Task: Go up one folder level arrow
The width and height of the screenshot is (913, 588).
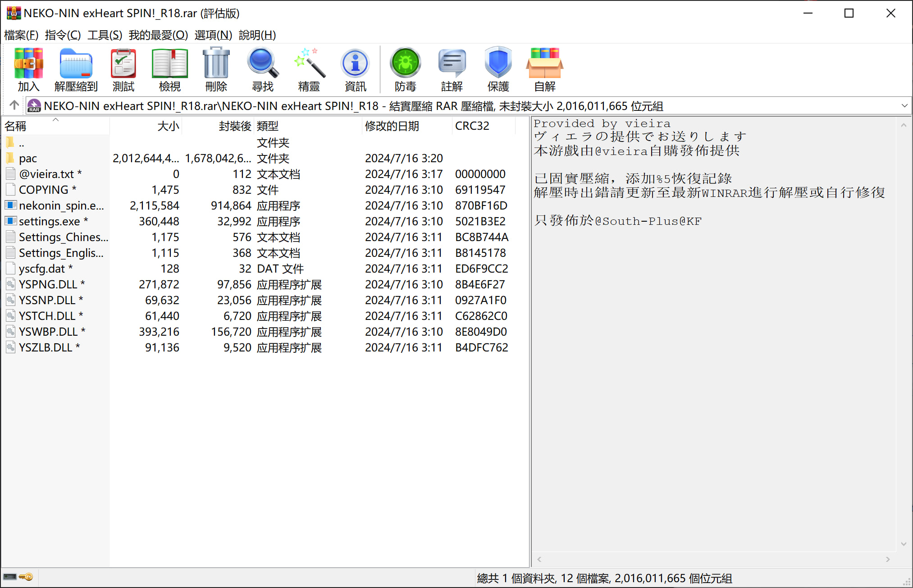Action: 14,105
